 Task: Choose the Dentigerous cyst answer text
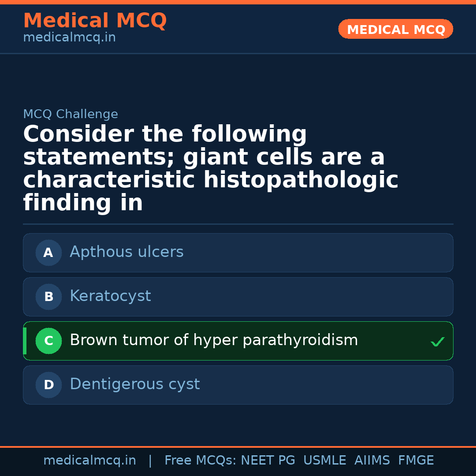click(x=134, y=384)
